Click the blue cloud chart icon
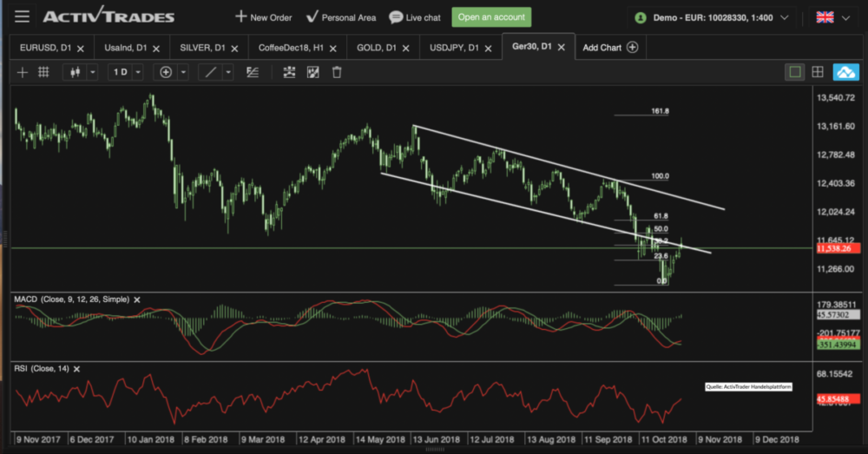This screenshot has height=454, width=868. pos(845,72)
